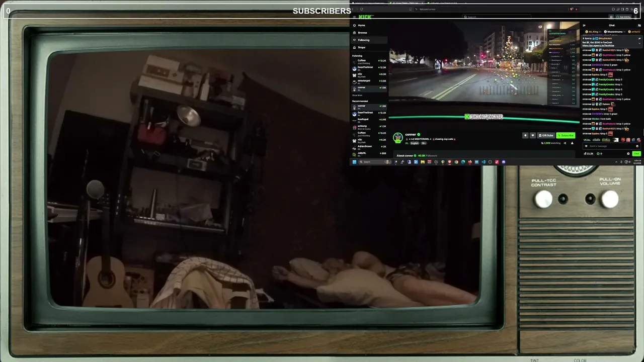
Task: Open the pinned go.agency link in chat
Action: pyautogui.click(x=598, y=46)
